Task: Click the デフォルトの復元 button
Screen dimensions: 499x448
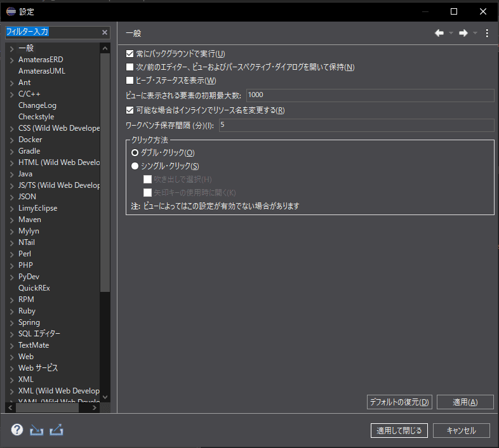Action: click(399, 402)
